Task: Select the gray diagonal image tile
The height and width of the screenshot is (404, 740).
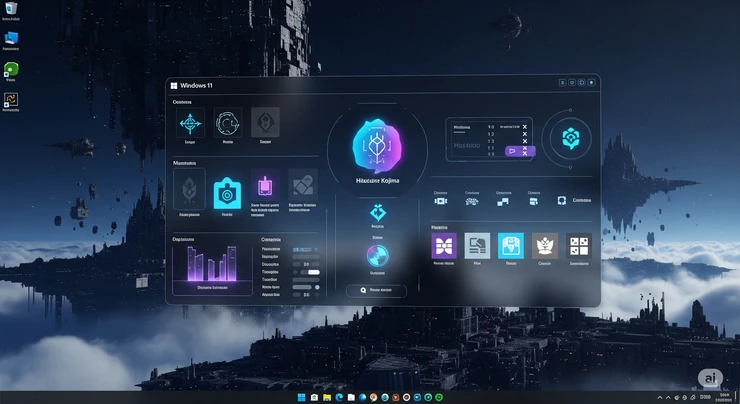Action: (303, 185)
